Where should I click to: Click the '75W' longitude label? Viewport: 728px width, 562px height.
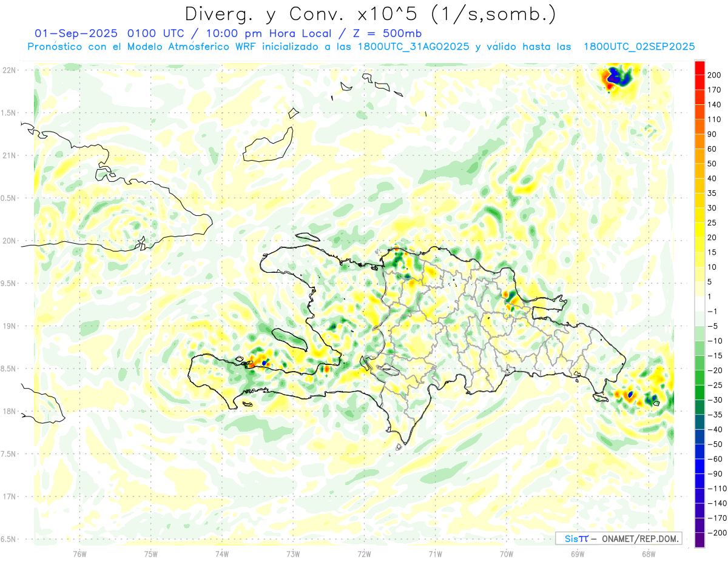pyautogui.click(x=151, y=554)
